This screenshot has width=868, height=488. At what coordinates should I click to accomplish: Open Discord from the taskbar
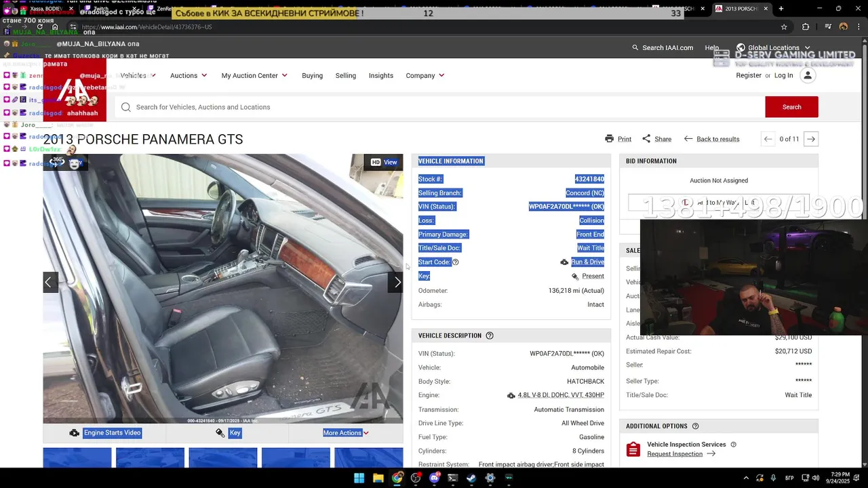tap(434, 478)
